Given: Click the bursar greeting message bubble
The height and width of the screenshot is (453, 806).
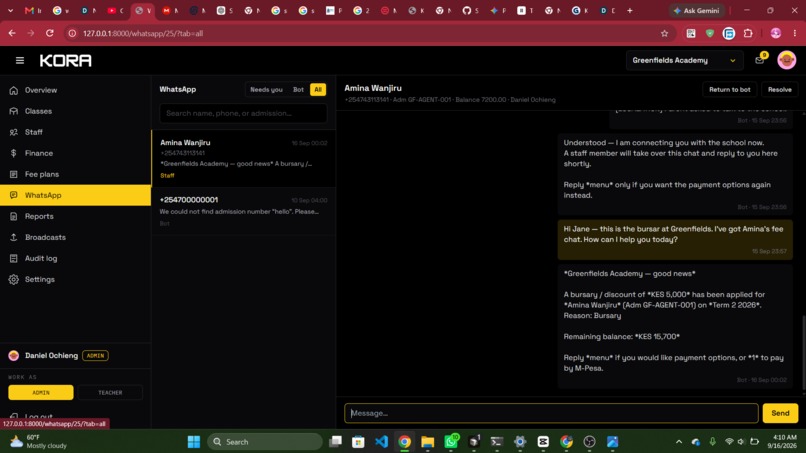Looking at the screenshot, I should 675,240.
